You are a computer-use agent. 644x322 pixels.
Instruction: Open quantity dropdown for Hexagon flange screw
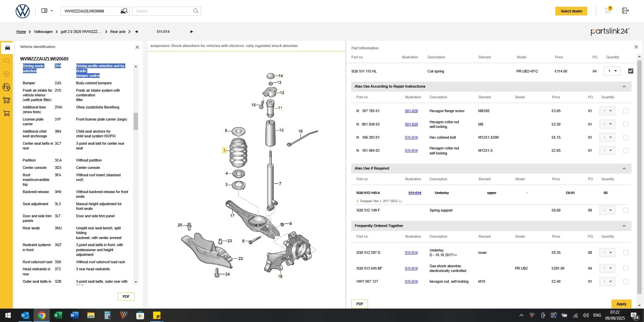tap(607, 111)
